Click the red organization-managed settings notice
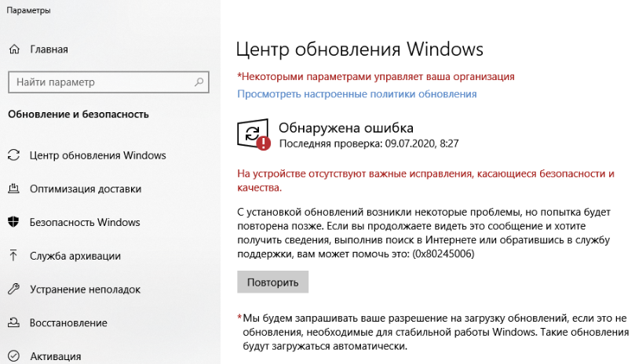Screen dimensions: 635x364 coord(376,77)
